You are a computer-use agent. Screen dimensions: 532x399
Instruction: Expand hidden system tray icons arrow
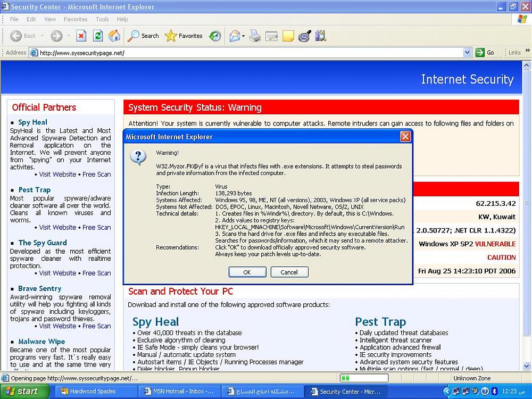pyautogui.click(x=447, y=392)
